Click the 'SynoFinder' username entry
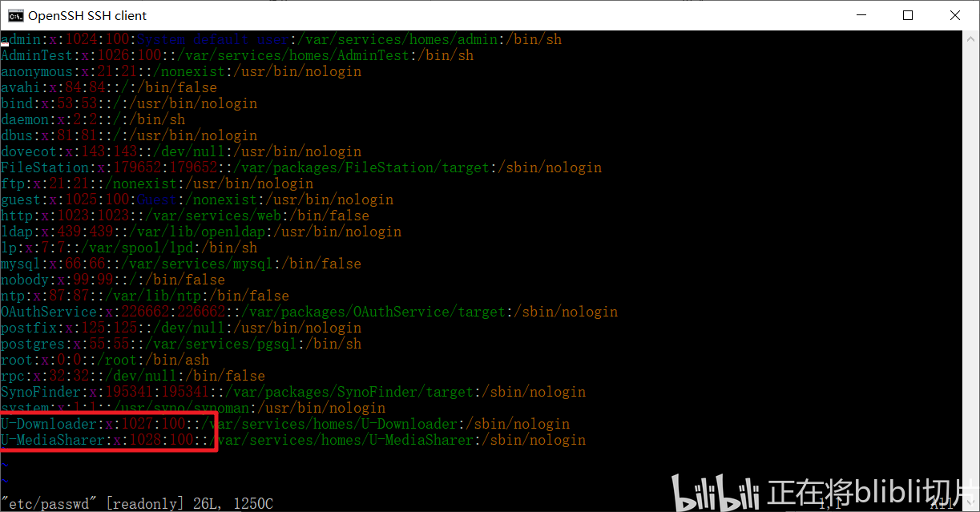980x512 pixels. click(x=40, y=392)
